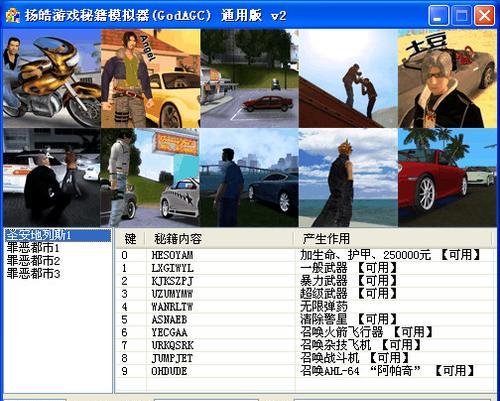The width and height of the screenshot is (500, 401).
Task: Minimize the GodAGC window
Action: pos(439,15)
